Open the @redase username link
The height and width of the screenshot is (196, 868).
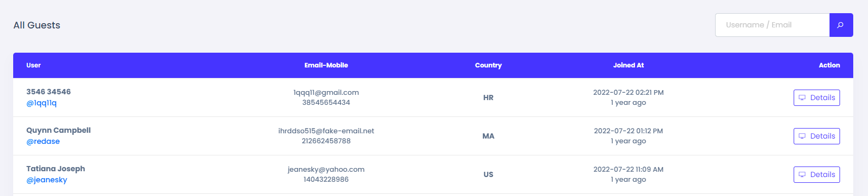pos(43,141)
